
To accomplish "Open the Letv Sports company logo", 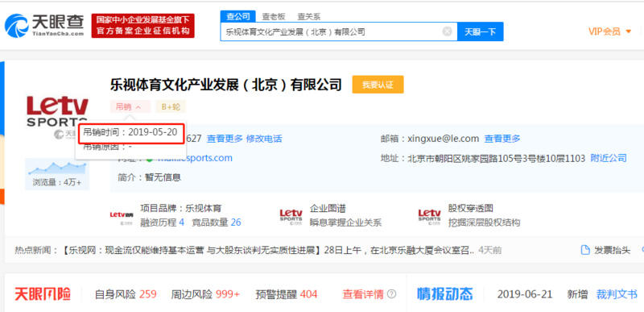I will tap(57, 111).
